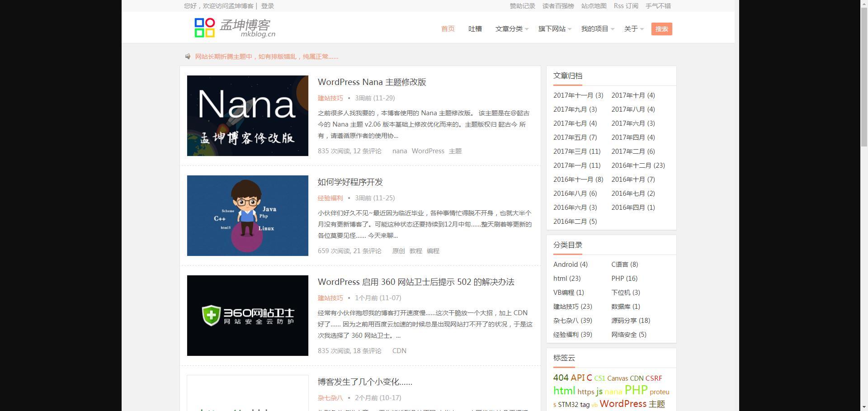Open the 360 网站卫士 502 post title
This screenshot has width=868, height=411.
[x=416, y=282]
